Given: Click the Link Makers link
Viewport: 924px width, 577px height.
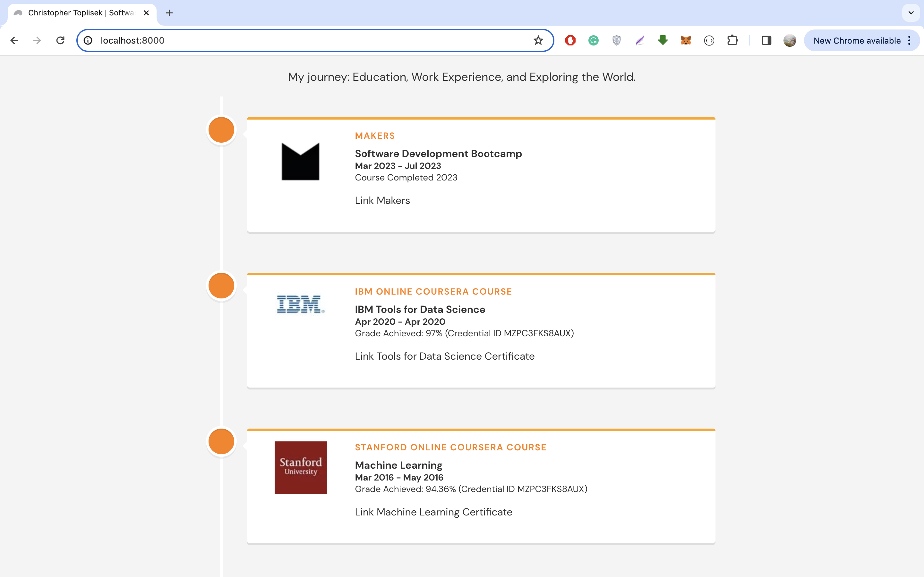Looking at the screenshot, I should [x=382, y=200].
